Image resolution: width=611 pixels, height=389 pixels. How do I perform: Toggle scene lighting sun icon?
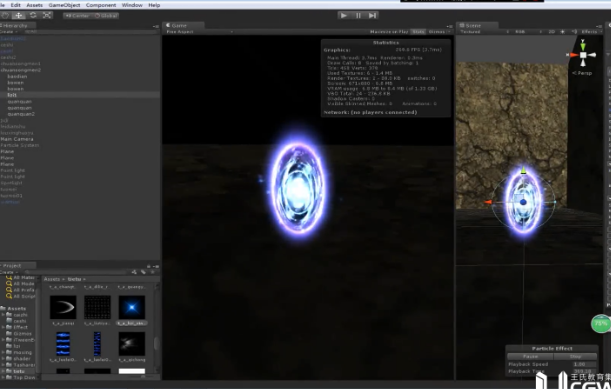(x=562, y=32)
